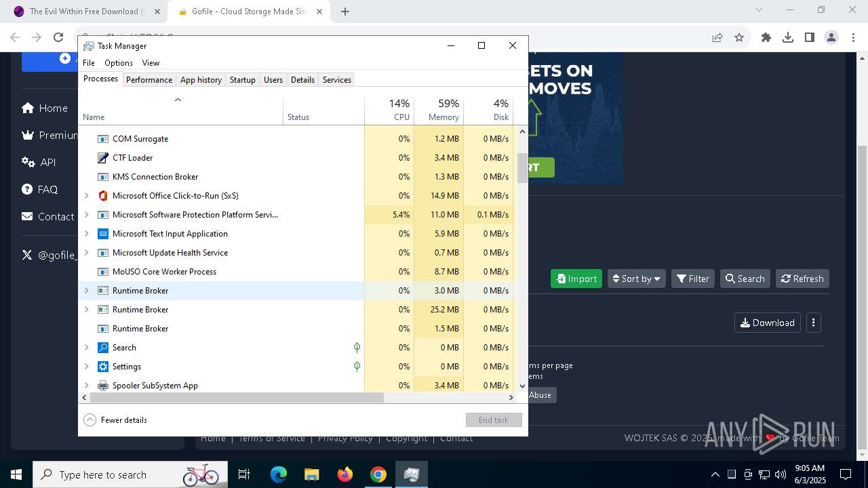868x488 pixels.
Task: Open Firefox from the taskbar
Action: point(345,474)
